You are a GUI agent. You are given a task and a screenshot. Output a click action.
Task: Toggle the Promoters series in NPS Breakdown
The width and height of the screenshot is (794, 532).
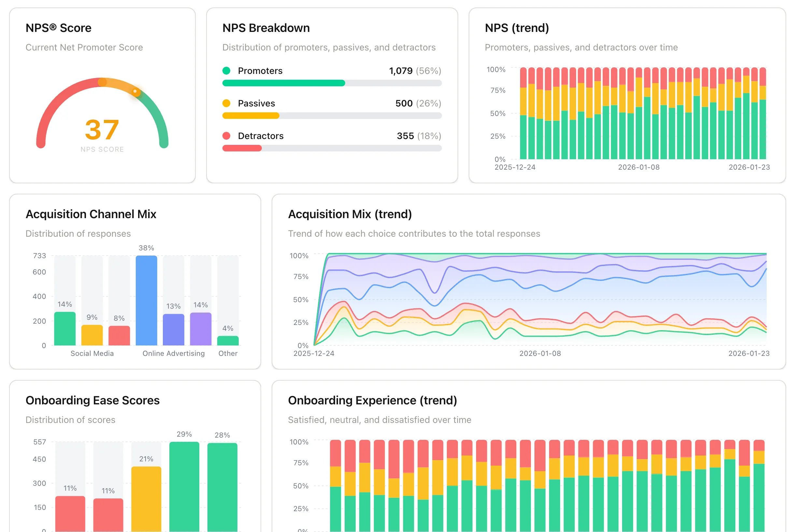click(260, 71)
